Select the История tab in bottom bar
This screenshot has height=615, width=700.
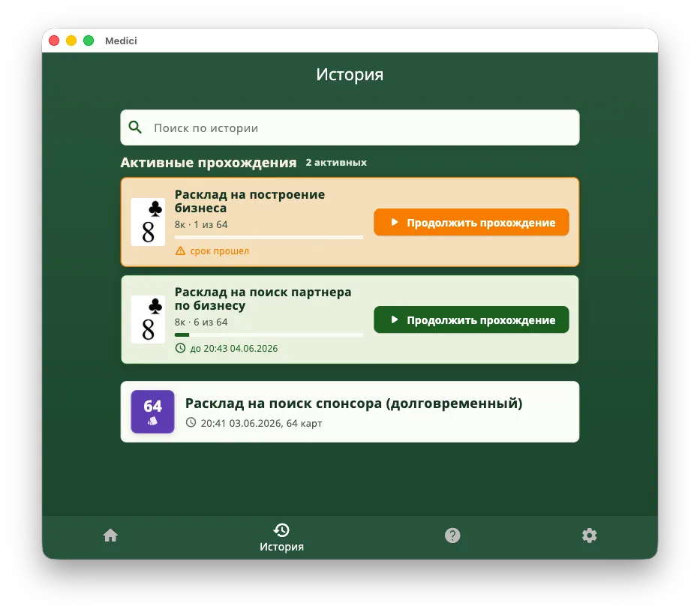coord(281,537)
